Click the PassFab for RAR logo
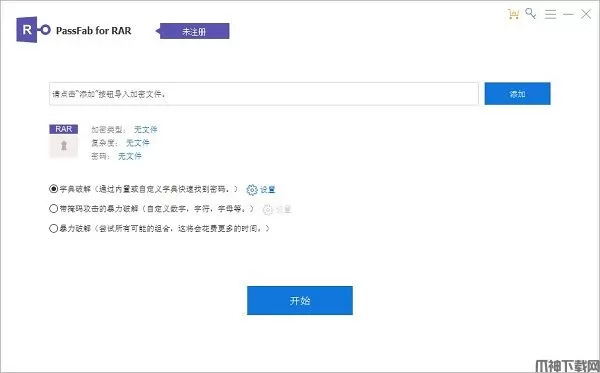600x373 pixels. [33, 29]
